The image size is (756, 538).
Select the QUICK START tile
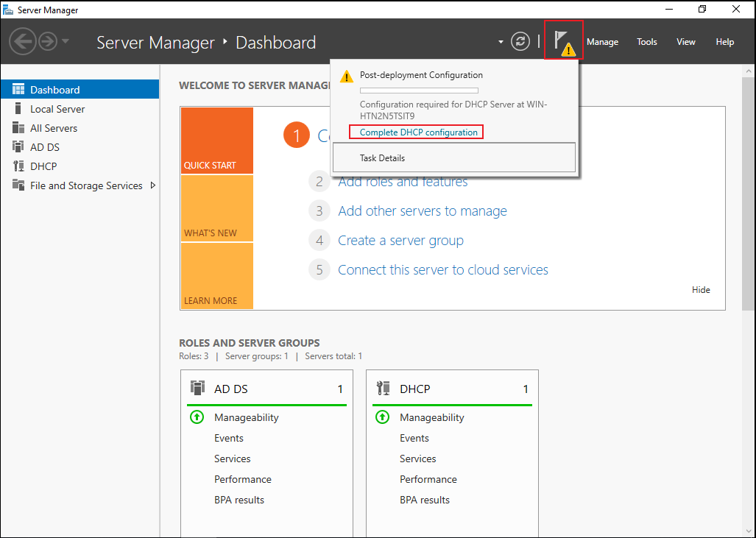click(x=217, y=141)
